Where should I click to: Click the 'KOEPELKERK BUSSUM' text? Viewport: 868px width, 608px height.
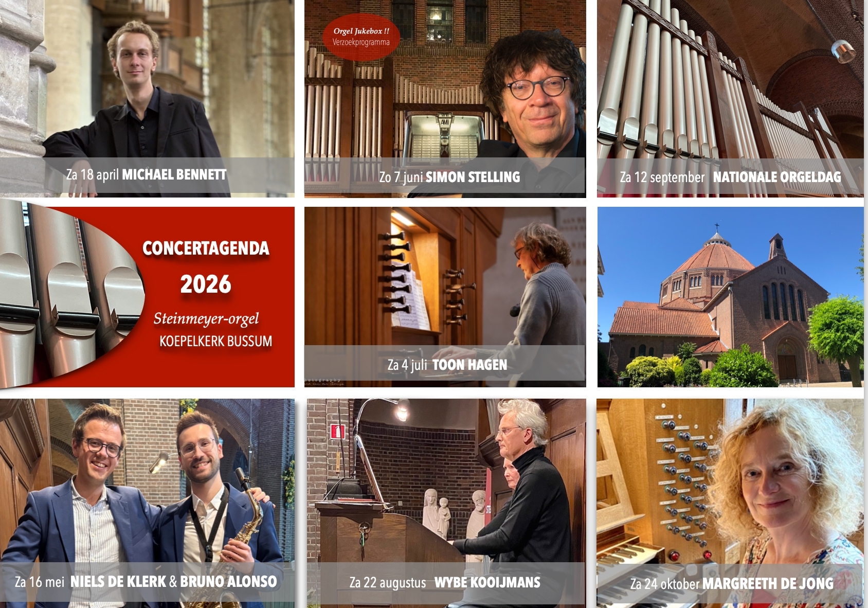point(215,341)
